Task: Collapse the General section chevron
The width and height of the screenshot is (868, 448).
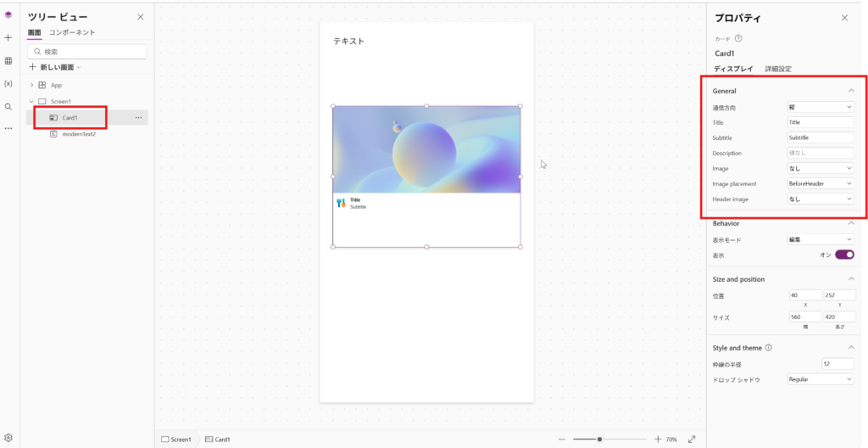Action: (x=851, y=91)
